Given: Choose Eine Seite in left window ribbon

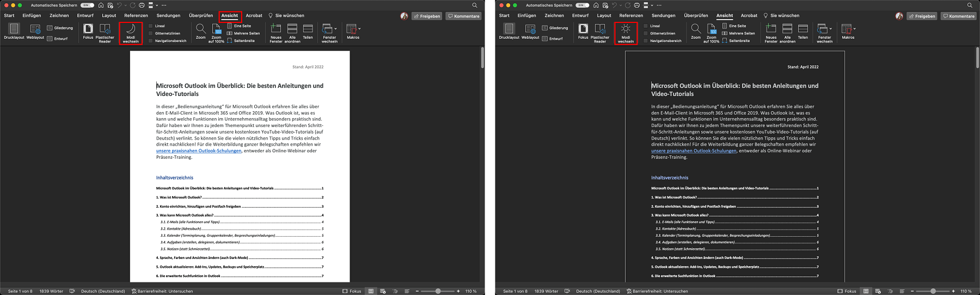Looking at the screenshot, I should [x=239, y=26].
